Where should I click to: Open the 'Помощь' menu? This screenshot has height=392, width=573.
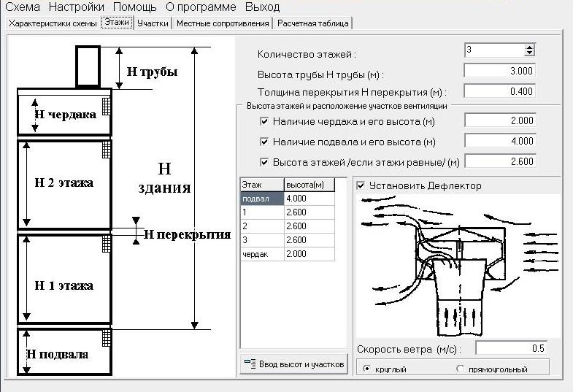click(x=134, y=7)
